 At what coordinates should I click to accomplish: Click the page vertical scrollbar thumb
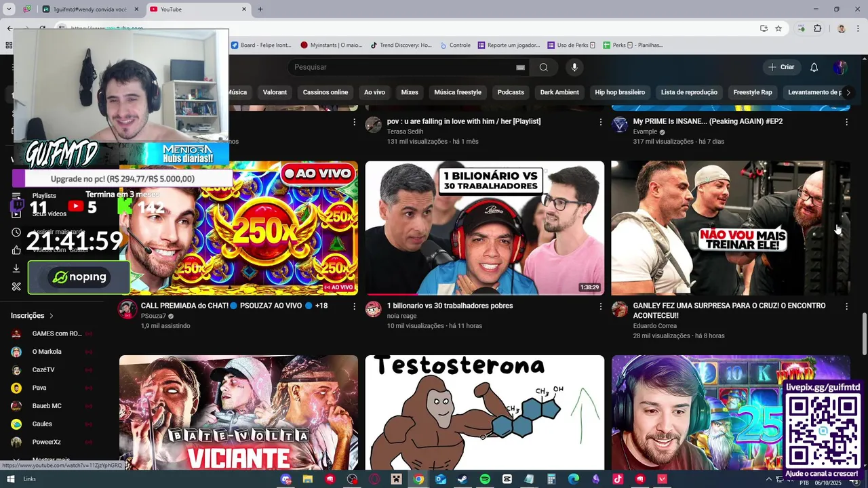[x=864, y=332]
